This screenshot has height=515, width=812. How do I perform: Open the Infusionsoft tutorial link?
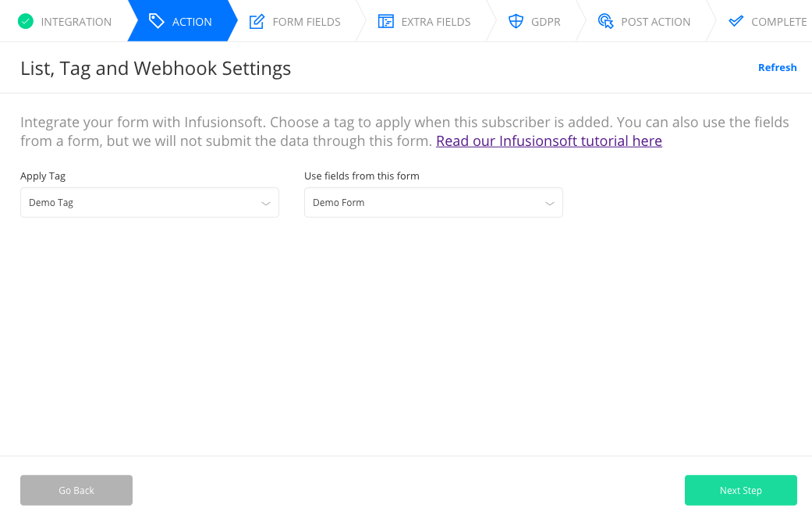[549, 141]
